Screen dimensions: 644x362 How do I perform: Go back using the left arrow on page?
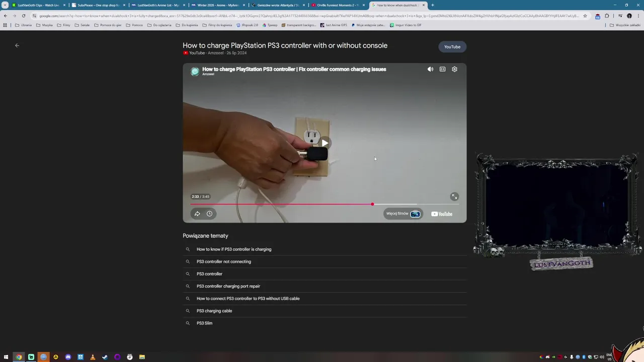point(17,45)
